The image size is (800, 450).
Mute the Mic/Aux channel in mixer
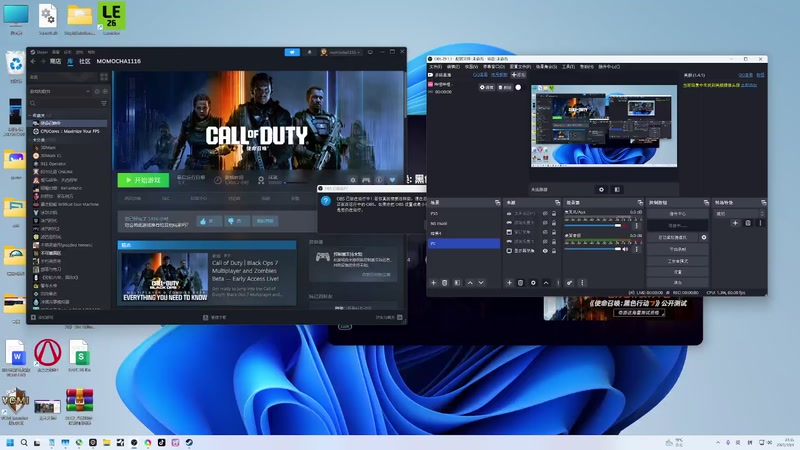point(625,226)
